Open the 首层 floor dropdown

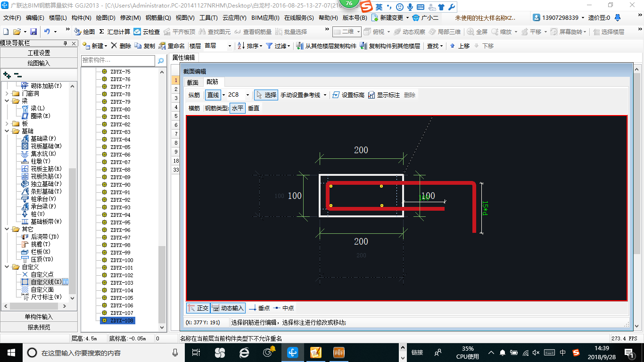tap(230, 46)
